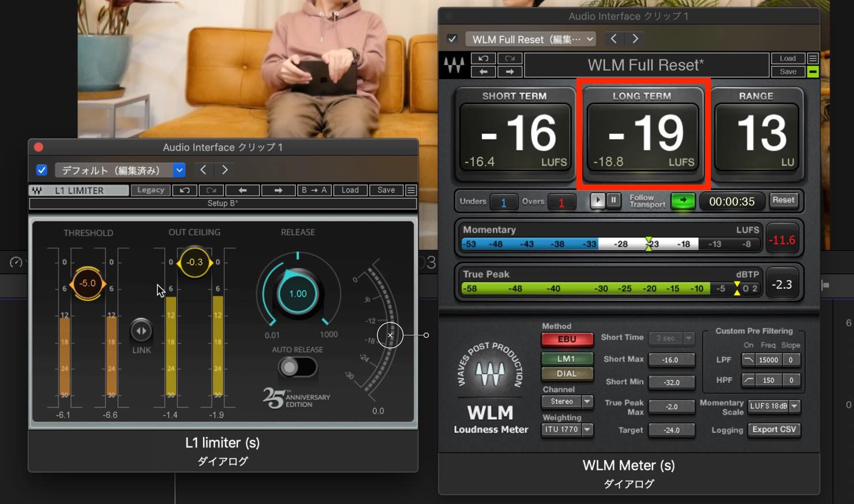Toggle the Legacy button in L1 Limiter

pyautogui.click(x=151, y=190)
